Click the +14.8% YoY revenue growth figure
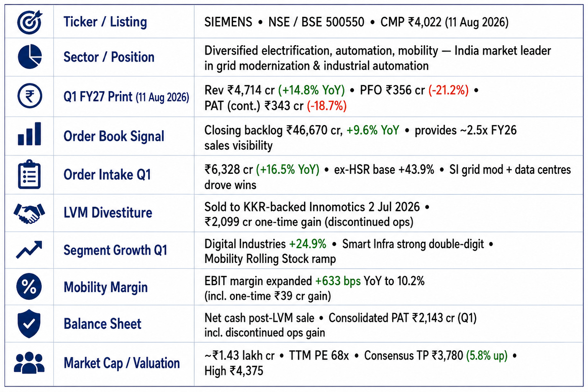 (x=311, y=90)
